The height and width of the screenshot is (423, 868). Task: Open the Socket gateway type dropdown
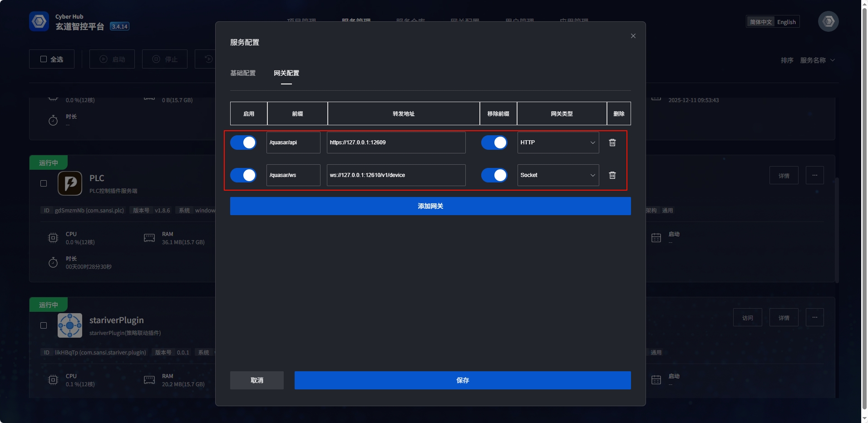tap(557, 175)
